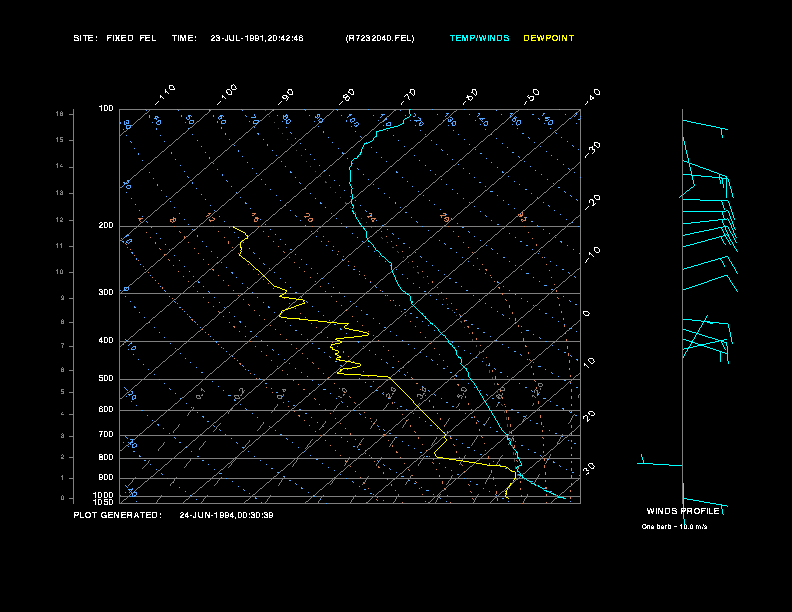Click the 14 km mark on altitude axis
This screenshot has width=792, height=612.
[x=60, y=166]
